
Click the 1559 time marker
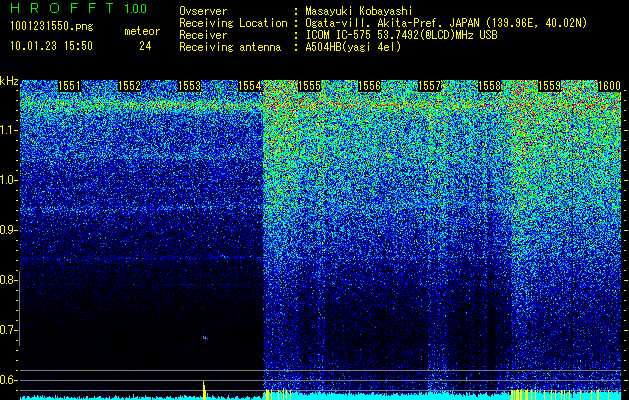(x=549, y=86)
